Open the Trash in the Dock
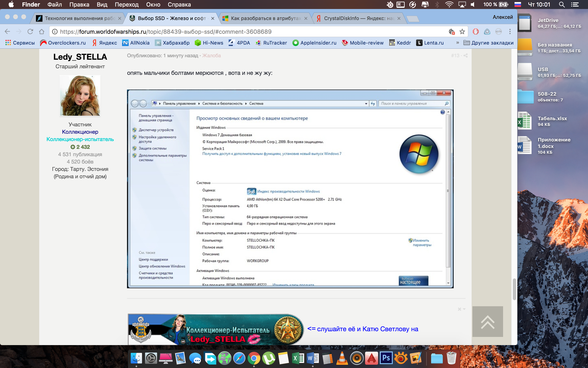 click(x=451, y=358)
